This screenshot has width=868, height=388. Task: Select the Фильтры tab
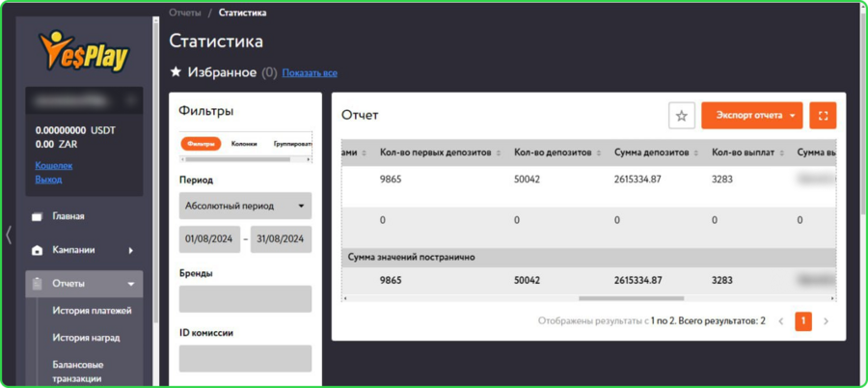coord(201,144)
